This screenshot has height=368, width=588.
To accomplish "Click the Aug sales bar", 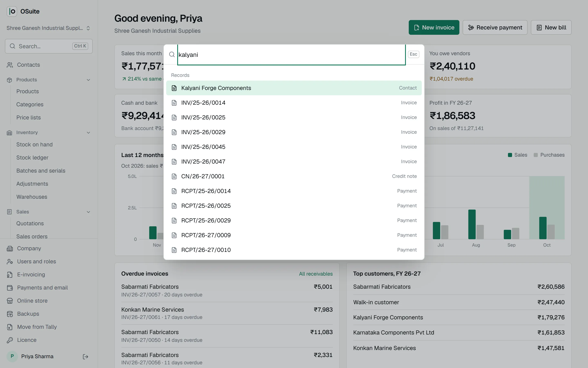I will coord(472,224).
